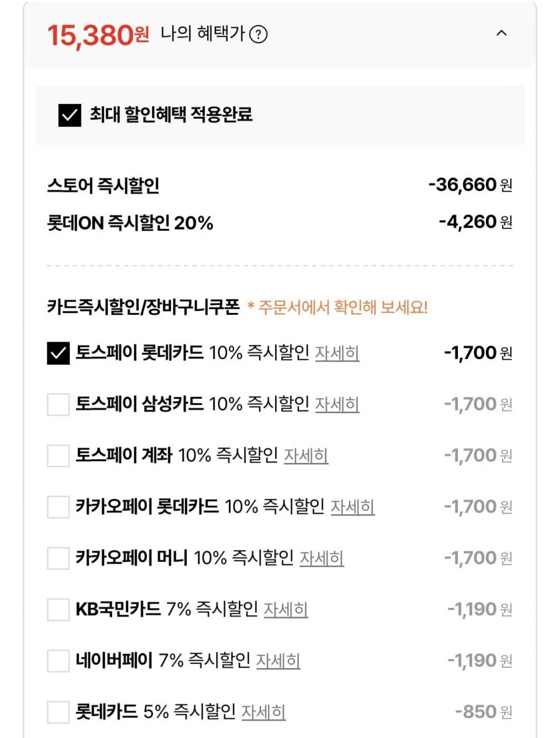The image size is (560, 738).
Task: Select the 토스페이 삼성카드 10% checkbox
Action: tap(58, 404)
